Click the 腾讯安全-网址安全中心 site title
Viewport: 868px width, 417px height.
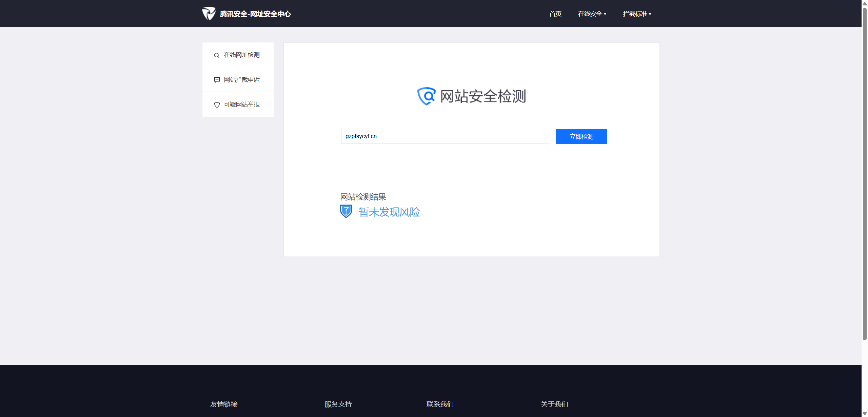point(255,14)
